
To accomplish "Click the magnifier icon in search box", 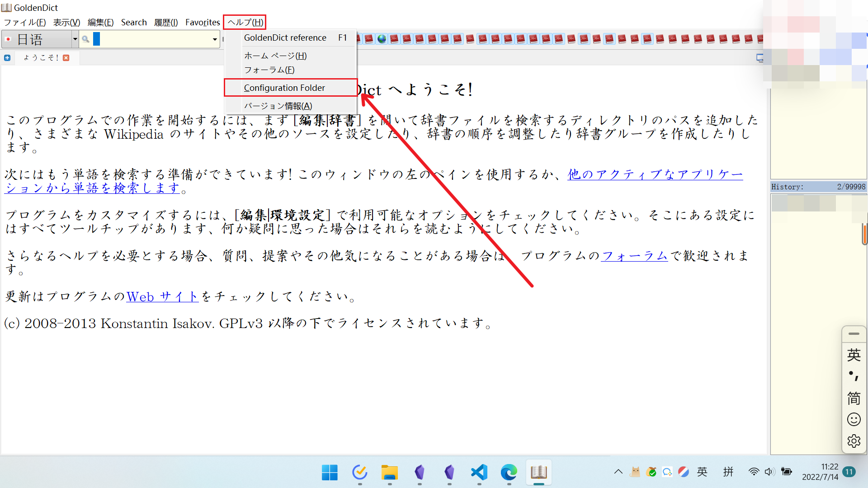I will point(85,39).
